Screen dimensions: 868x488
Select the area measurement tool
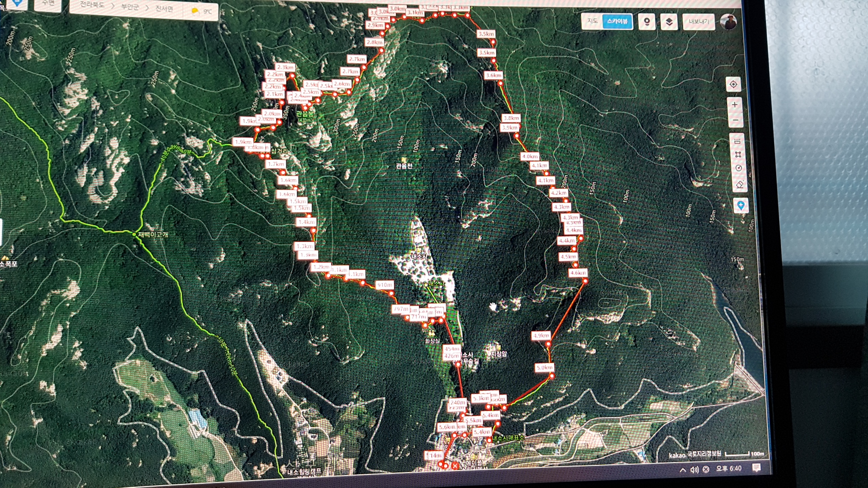click(738, 155)
